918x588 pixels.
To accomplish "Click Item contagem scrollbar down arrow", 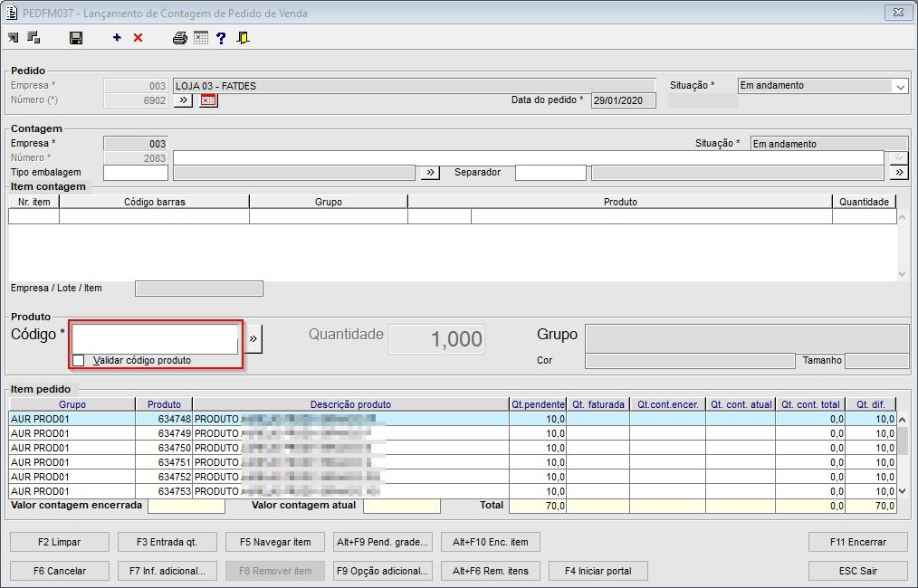I will point(903,274).
